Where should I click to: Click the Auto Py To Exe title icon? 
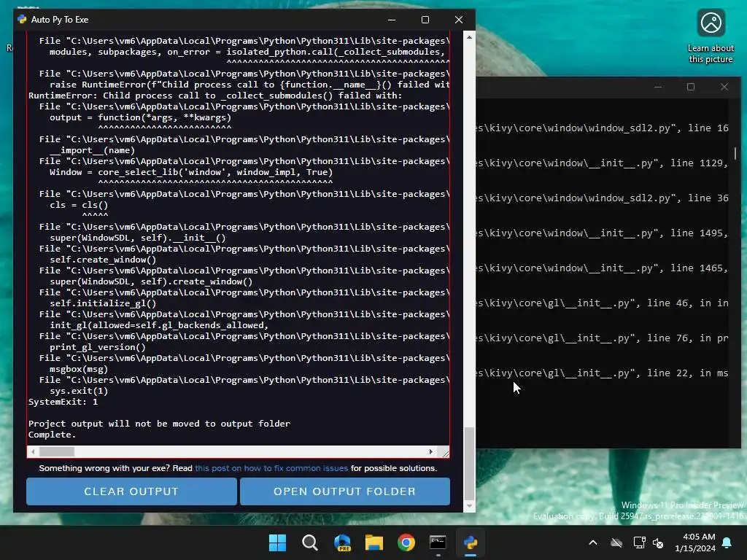pyautogui.click(x=22, y=20)
